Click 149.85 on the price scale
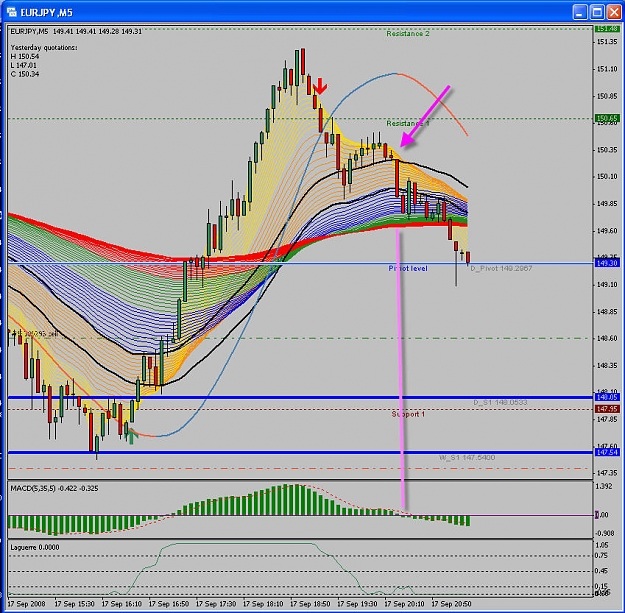Image resolution: width=625 pixels, height=613 pixels. point(607,204)
